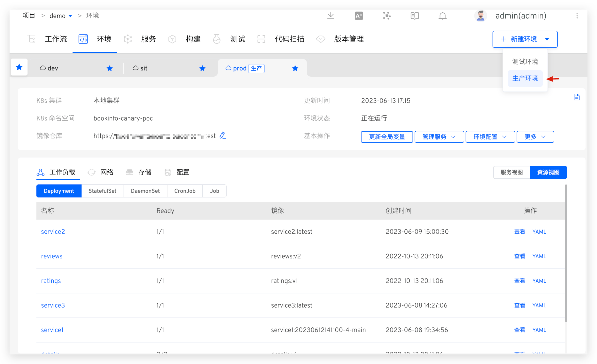Click the workload table vertical scrollbar
Viewport: 597px width, 364px height.
[x=566, y=253]
